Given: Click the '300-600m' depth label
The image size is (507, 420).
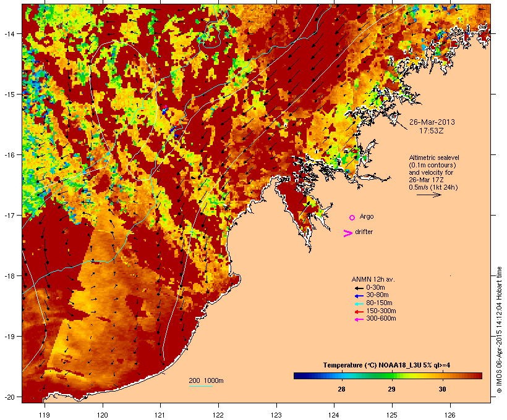Looking at the screenshot, I should pos(381,319).
